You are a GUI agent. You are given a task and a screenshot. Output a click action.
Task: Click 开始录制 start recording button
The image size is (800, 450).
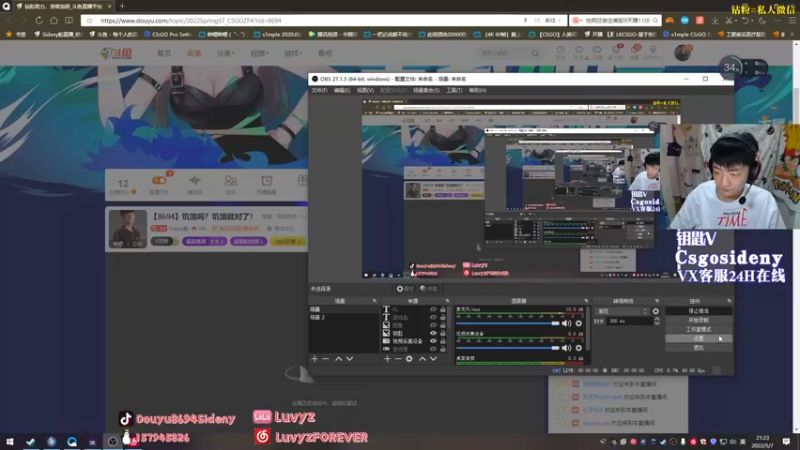(698, 320)
